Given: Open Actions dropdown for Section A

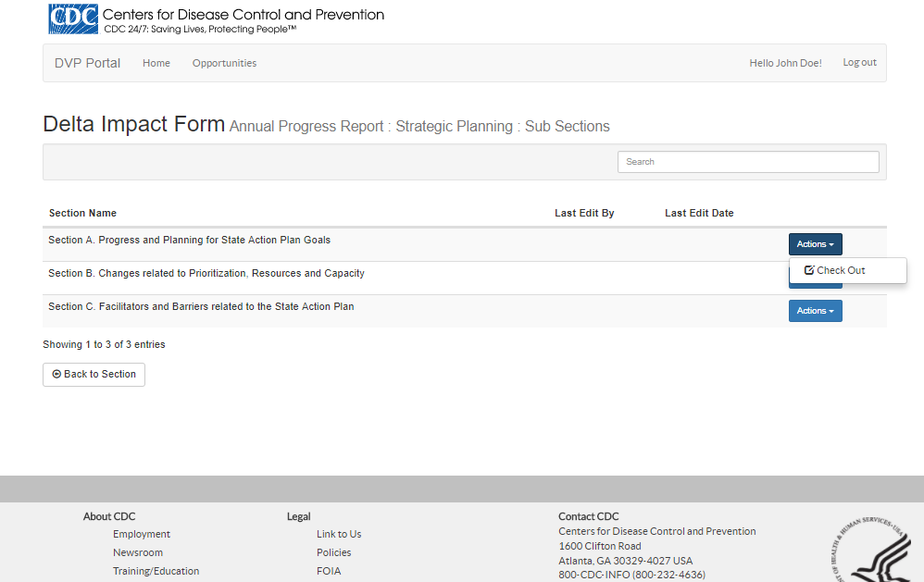Looking at the screenshot, I should pyautogui.click(x=815, y=244).
